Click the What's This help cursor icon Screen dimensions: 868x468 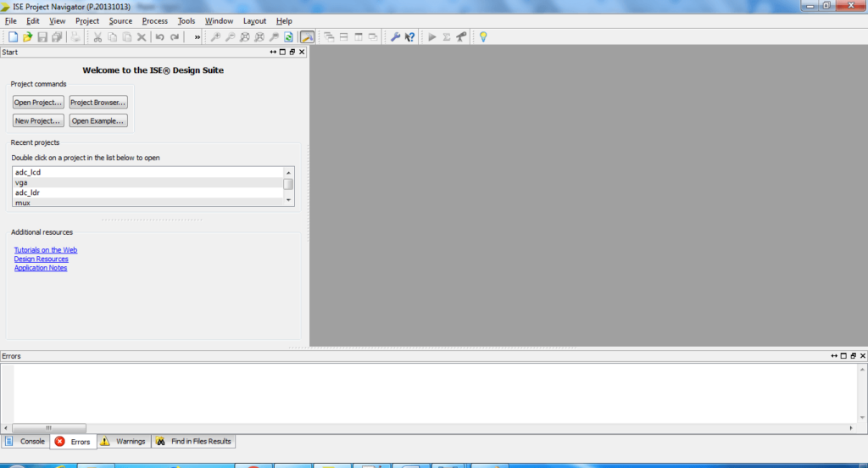coord(409,37)
